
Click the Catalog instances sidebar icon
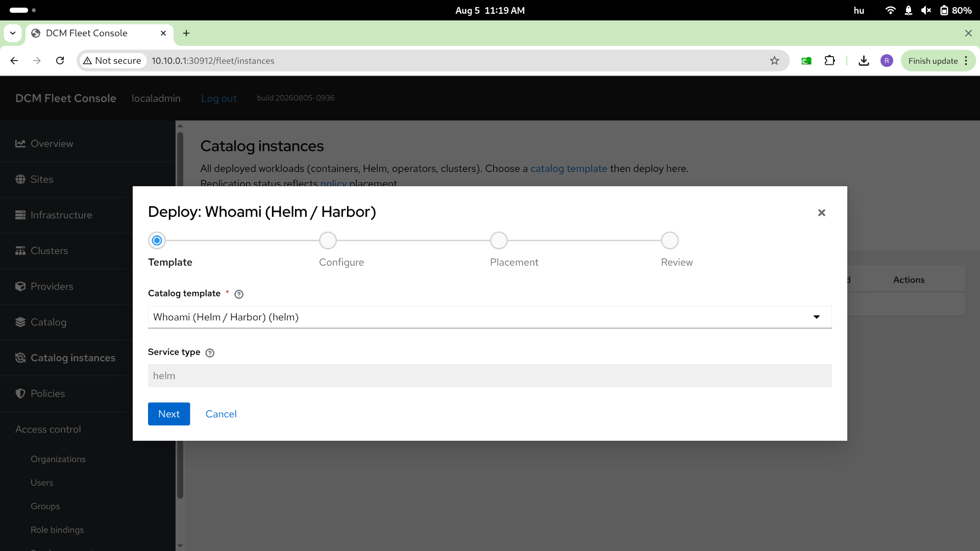(20, 358)
